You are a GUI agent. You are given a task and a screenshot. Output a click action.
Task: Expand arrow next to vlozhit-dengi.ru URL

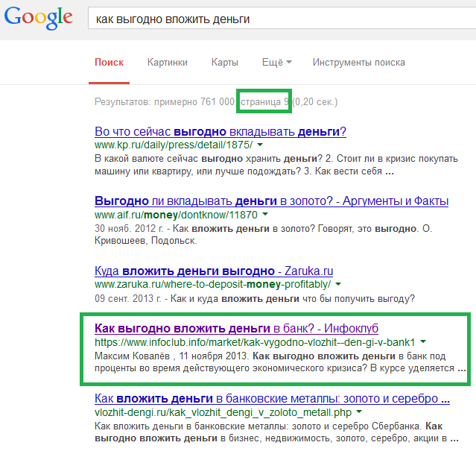(x=359, y=412)
